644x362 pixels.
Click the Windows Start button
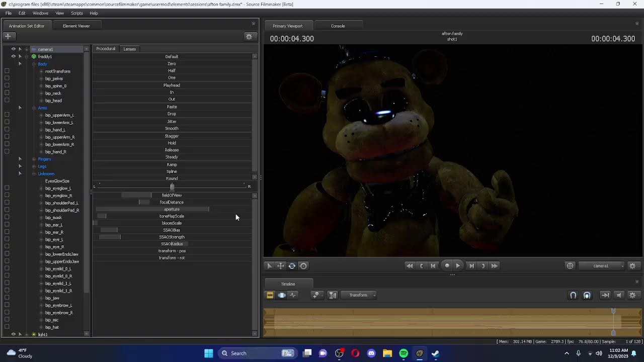click(x=209, y=353)
